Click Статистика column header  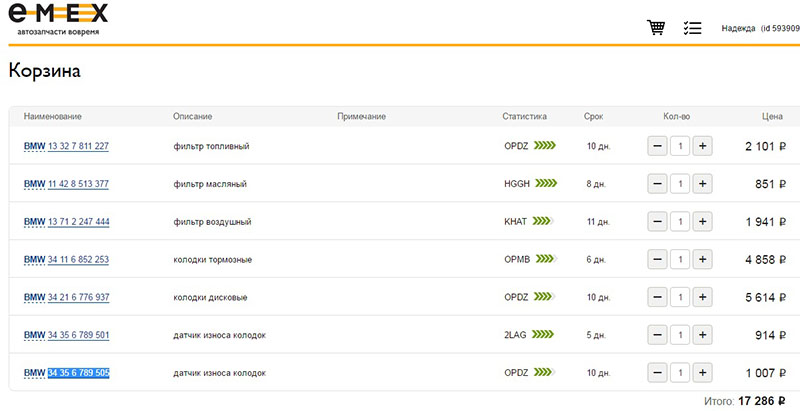(524, 116)
